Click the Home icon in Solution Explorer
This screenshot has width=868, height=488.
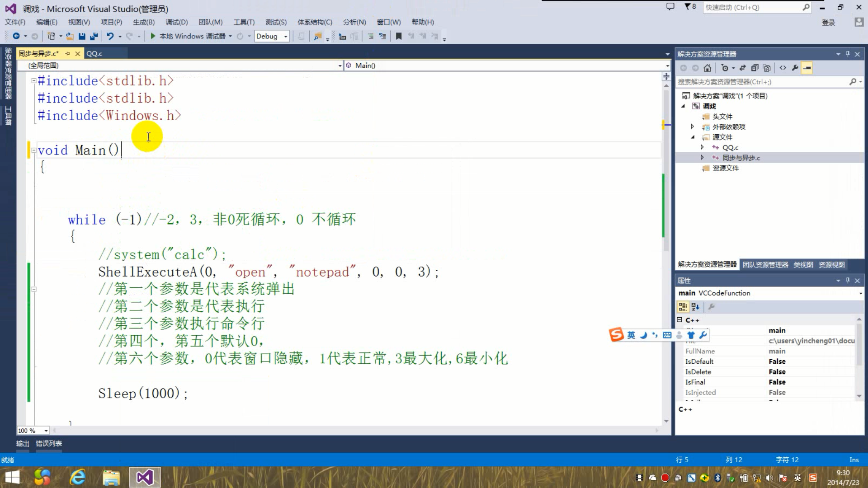point(708,68)
